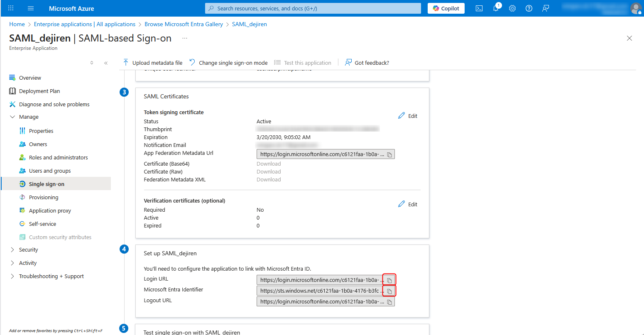Open the help question mark icon
The image size is (644, 335).
click(529, 8)
